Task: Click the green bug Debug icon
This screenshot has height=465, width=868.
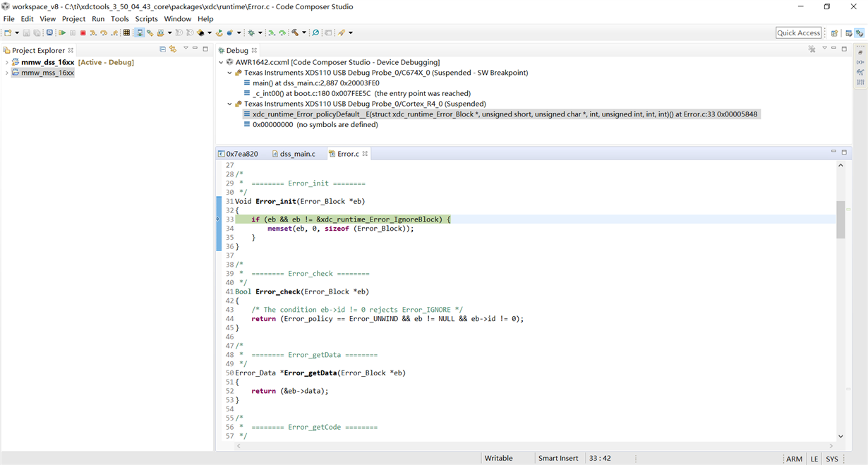Action: tap(251, 32)
